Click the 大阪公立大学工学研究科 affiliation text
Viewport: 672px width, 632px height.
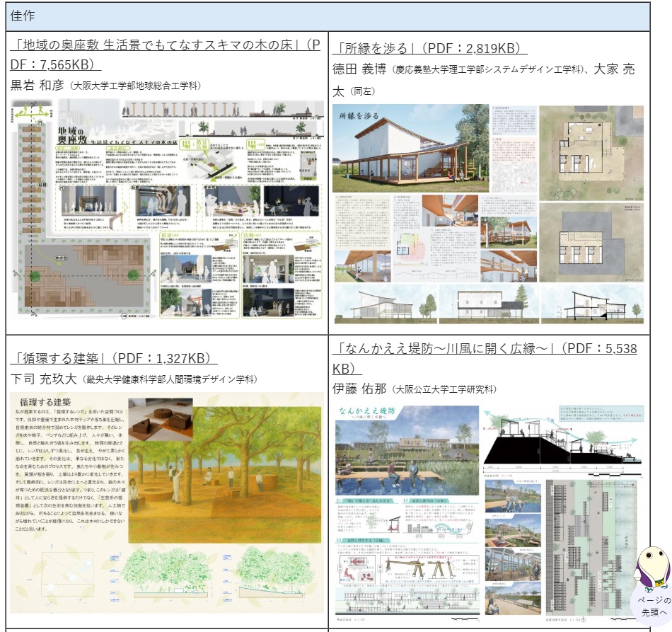click(446, 389)
